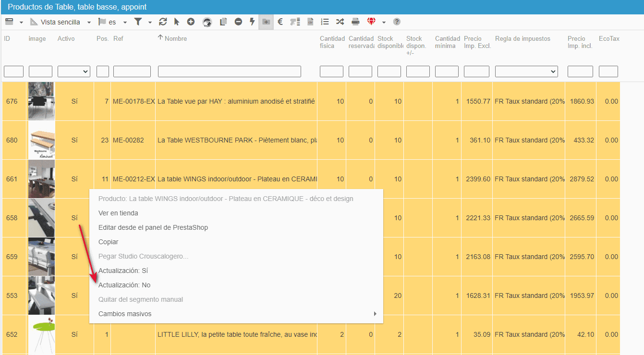
Task: Click the add product plus icon
Action: click(x=191, y=22)
